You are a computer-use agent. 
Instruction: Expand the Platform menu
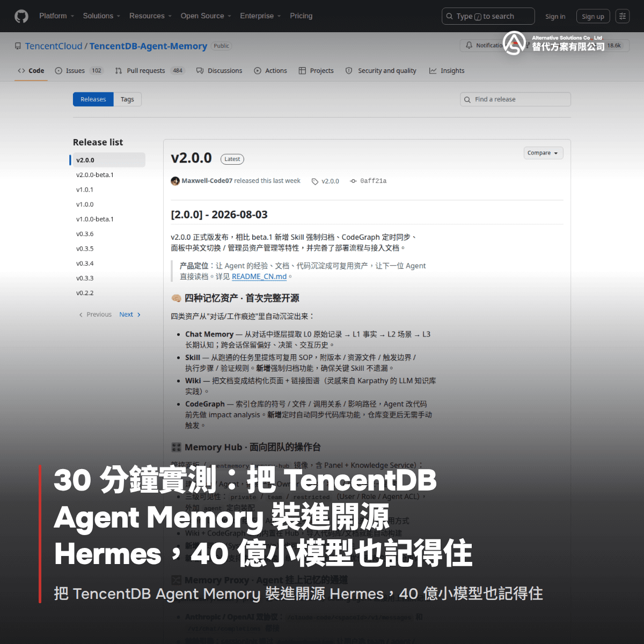click(x=56, y=16)
